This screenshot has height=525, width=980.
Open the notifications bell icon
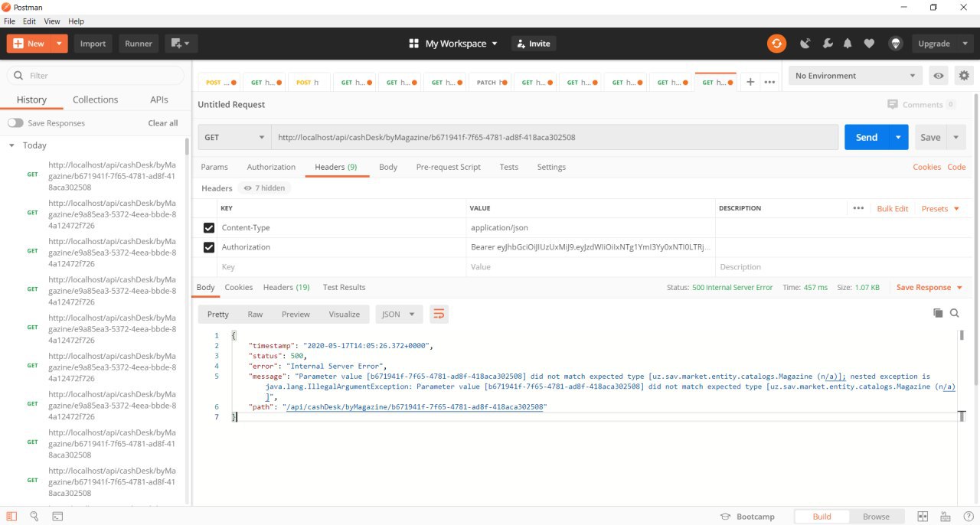tap(848, 44)
